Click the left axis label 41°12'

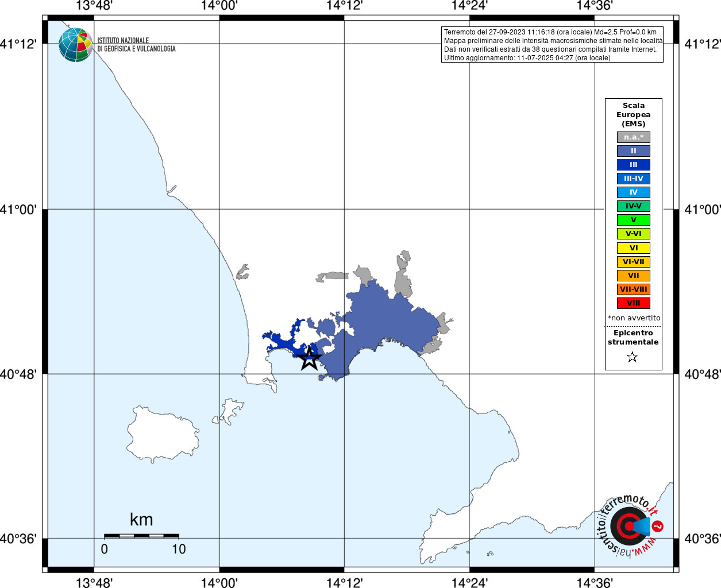coord(18,44)
